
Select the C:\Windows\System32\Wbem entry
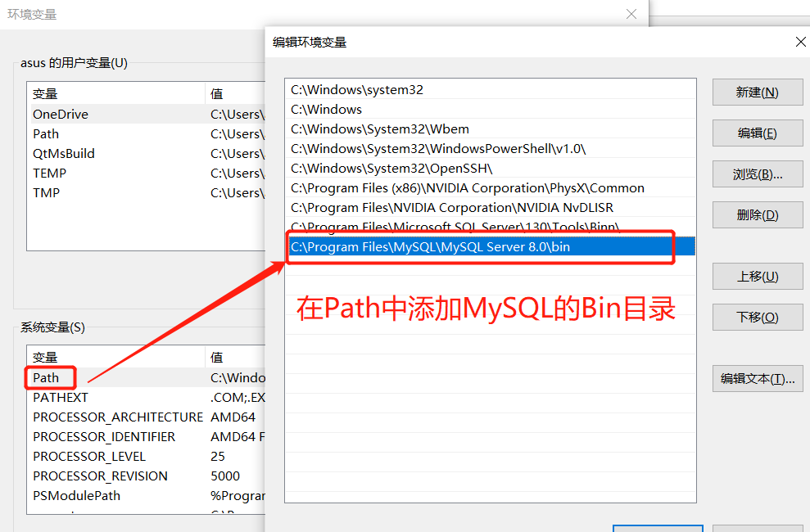pos(491,129)
